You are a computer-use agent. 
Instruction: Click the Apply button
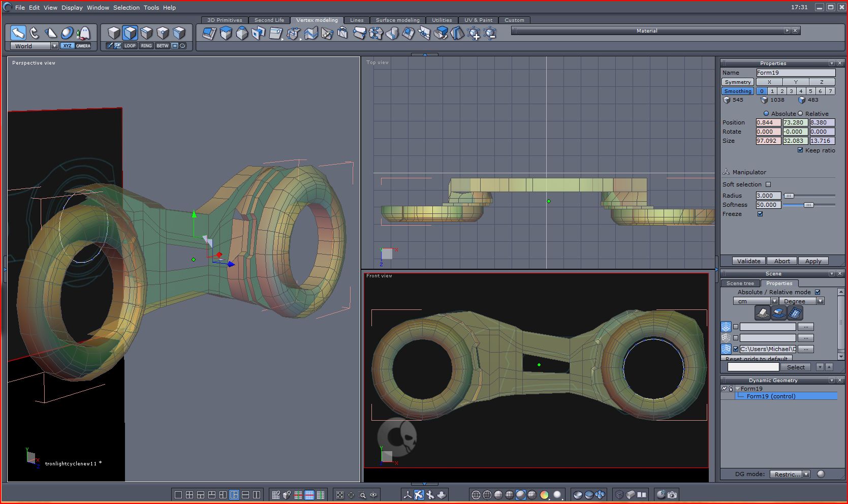point(813,261)
